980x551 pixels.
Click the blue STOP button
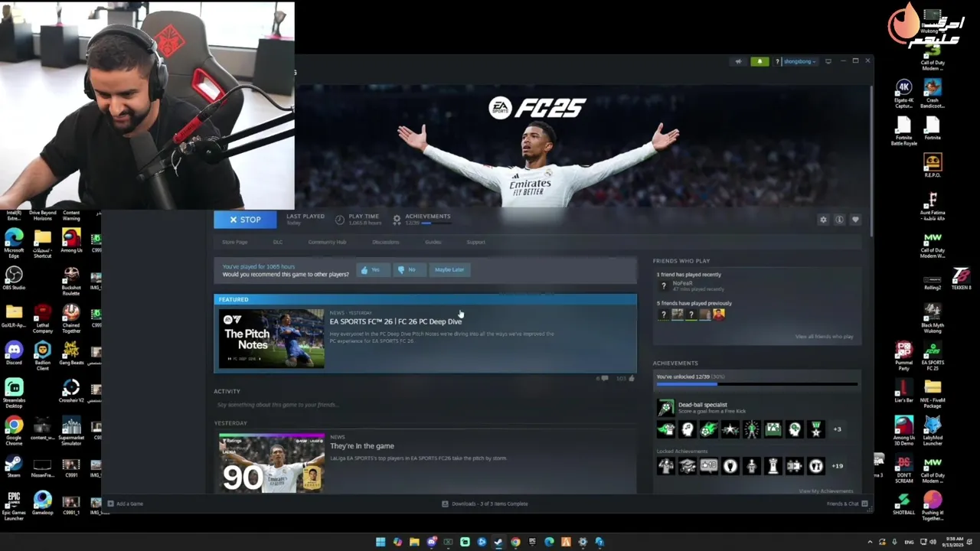(x=246, y=220)
